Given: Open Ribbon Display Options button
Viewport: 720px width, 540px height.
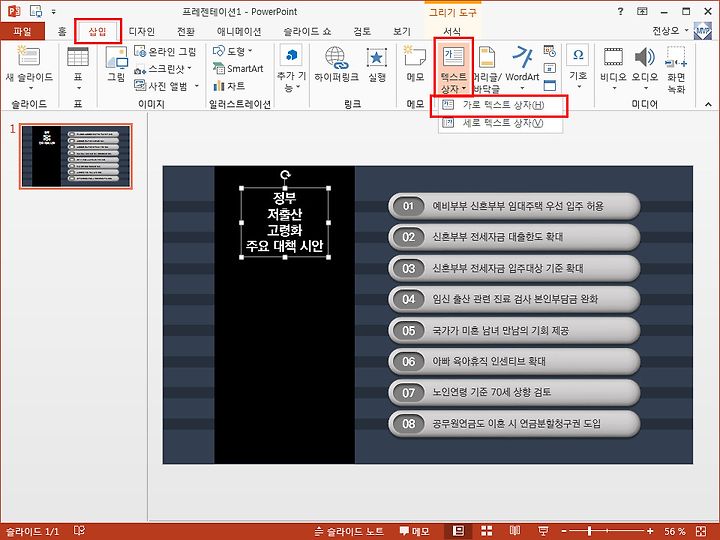Looking at the screenshot, I should click(642, 11).
